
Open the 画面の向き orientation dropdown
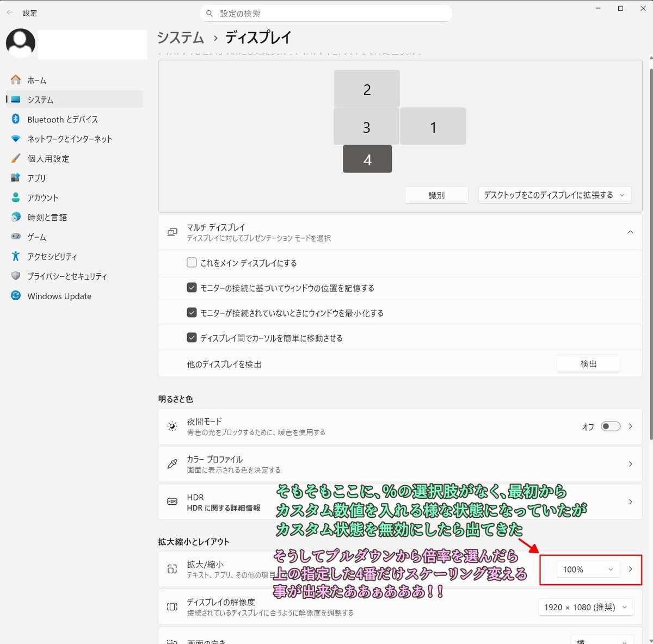click(602, 640)
